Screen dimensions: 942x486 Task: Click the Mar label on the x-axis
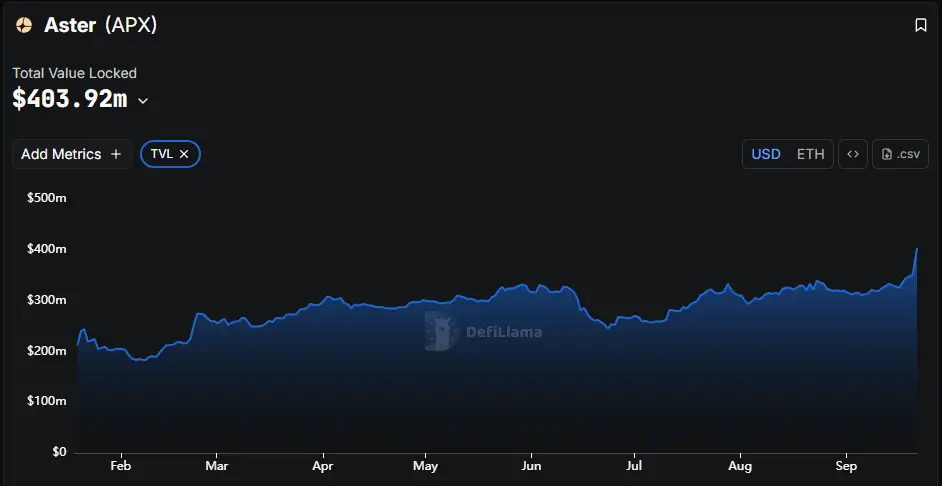[216, 466]
